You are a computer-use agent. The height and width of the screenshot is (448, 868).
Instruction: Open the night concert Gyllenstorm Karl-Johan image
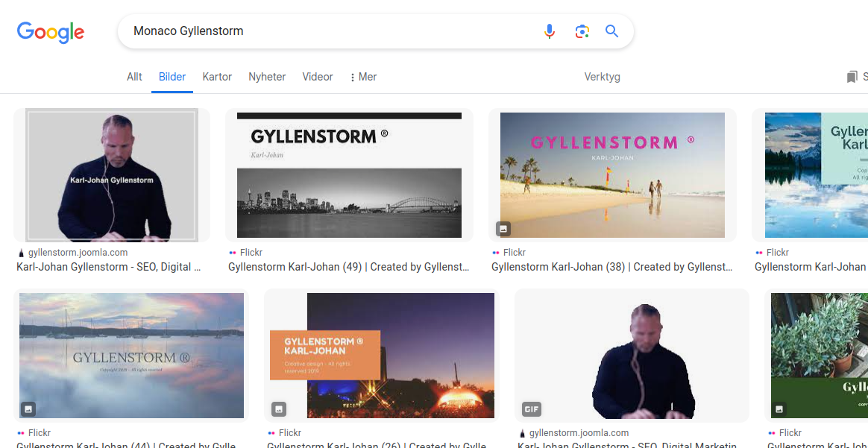(x=381, y=355)
